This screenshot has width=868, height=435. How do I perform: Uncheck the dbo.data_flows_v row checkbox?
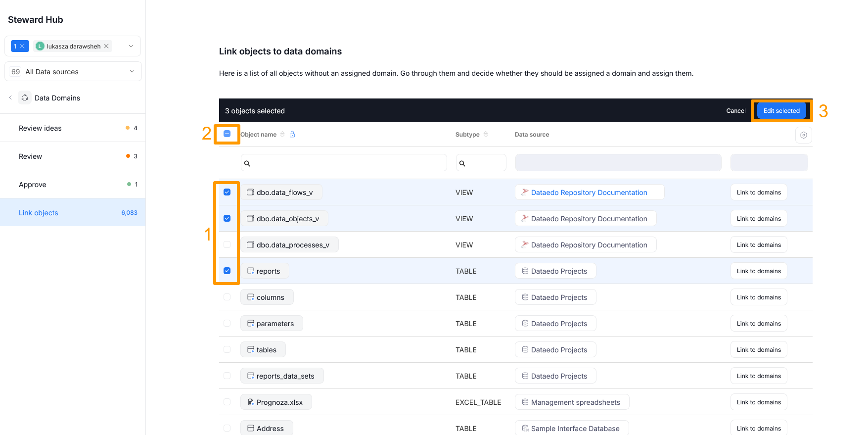[x=227, y=192]
